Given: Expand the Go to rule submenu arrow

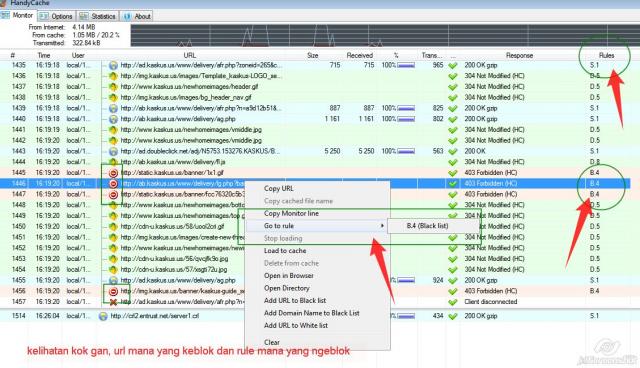Looking at the screenshot, I should 382,226.
